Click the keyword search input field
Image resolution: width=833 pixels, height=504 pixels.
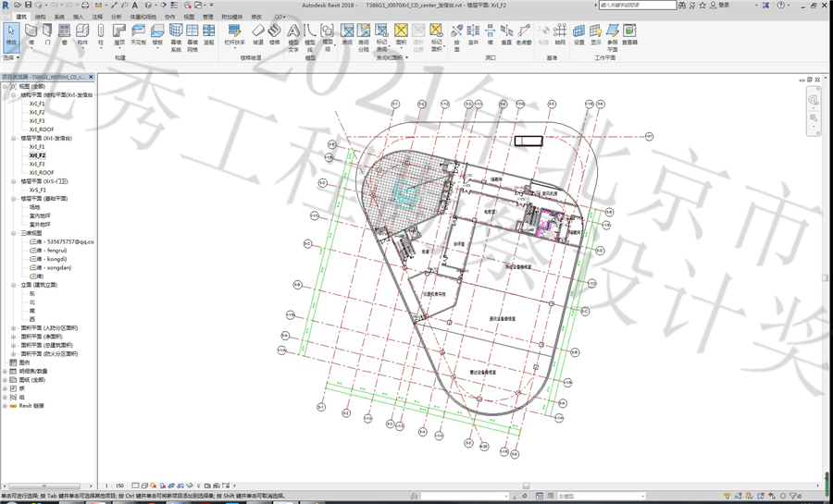coord(638,5)
